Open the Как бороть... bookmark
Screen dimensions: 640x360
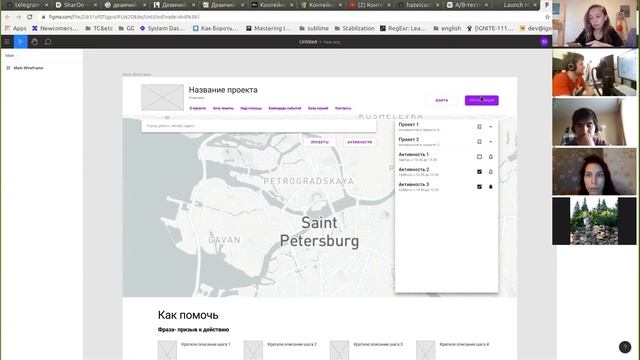click(x=215, y=28)
